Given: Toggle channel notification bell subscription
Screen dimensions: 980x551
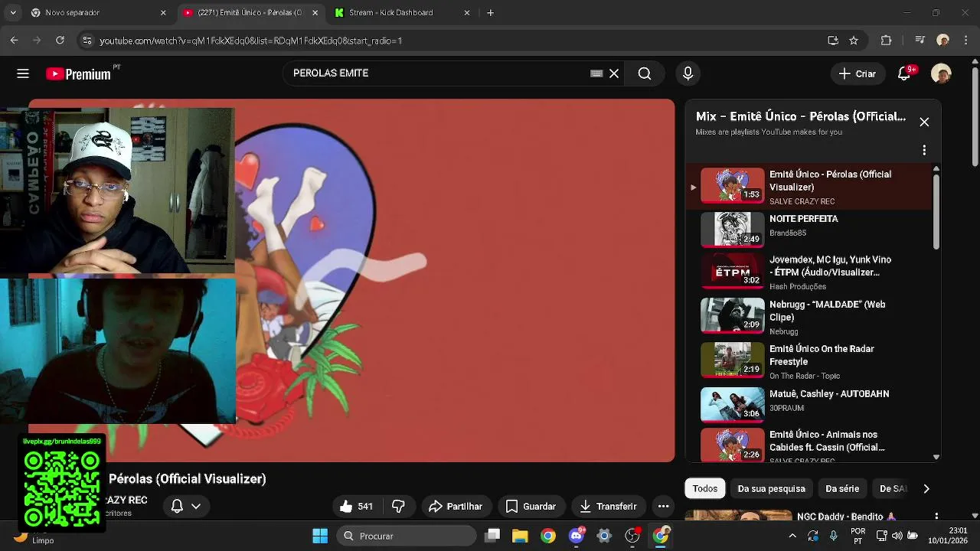Looking at the screenshot, I should pyautogui.click(x=177, y=506).
